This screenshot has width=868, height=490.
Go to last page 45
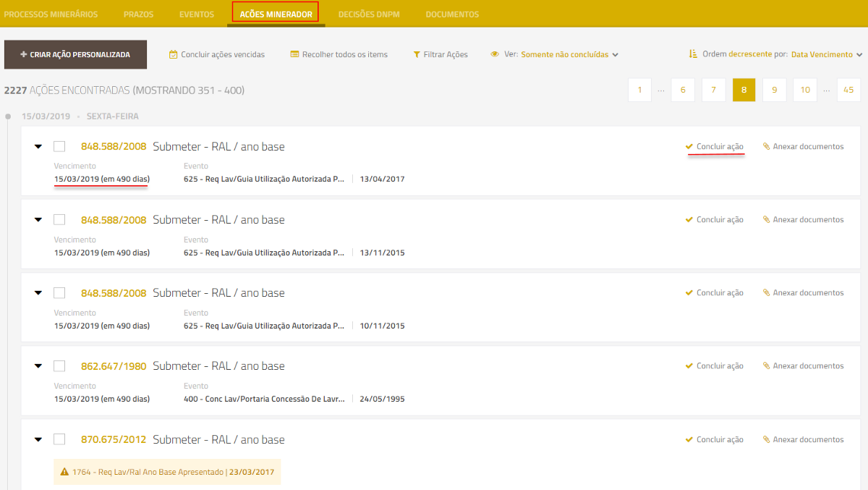[x=848, y=90]
